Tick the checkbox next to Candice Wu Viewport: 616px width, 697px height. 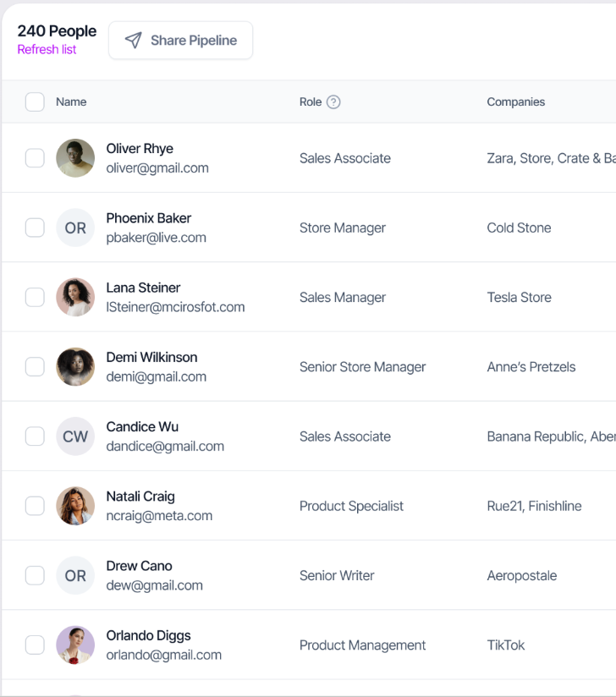click(x=35, y=436)
